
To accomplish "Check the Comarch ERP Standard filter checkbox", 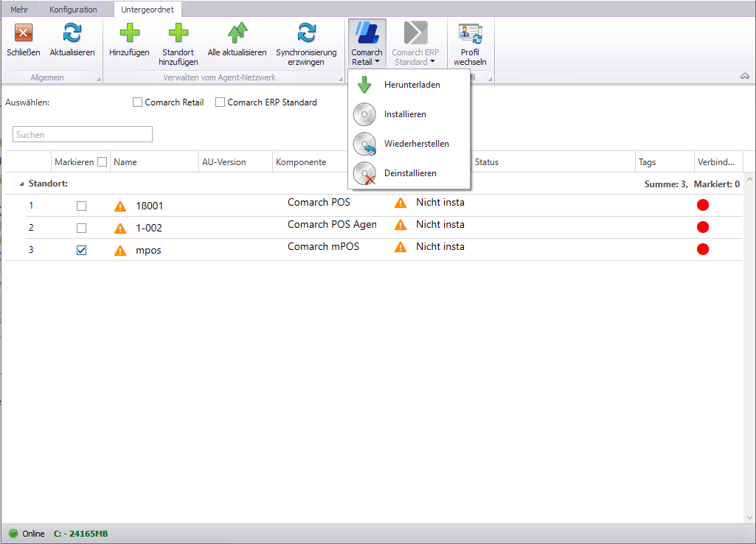I will coord(220,102).
